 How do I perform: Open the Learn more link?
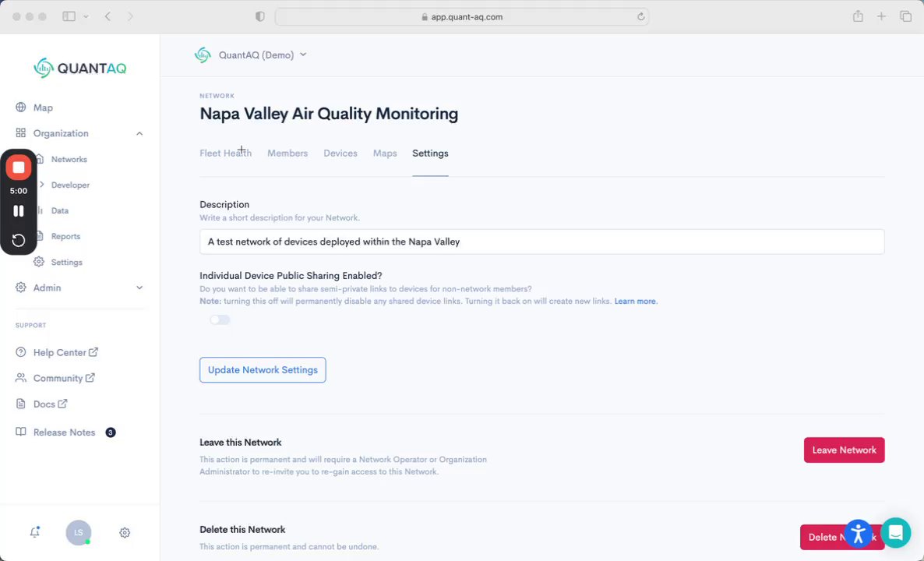[635, 302]
